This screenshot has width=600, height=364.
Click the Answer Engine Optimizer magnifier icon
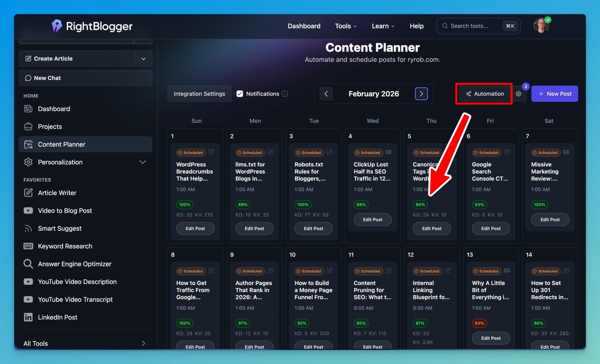28,264
